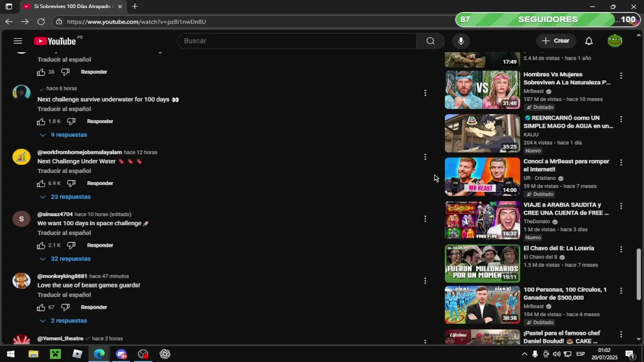Click the Buscar search field
Image resolution: width=644 pixels, height=362 pixels.
(x=297, y=41)
